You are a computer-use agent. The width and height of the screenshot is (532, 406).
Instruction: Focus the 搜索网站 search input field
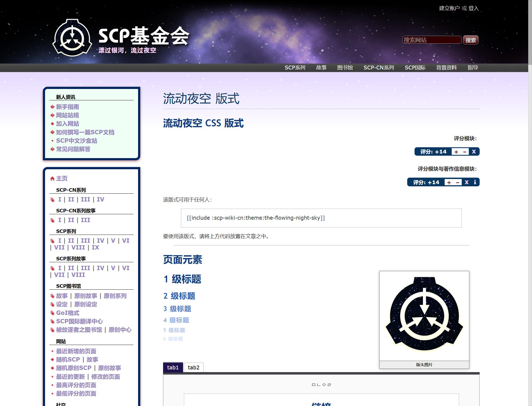coord(432,40)
